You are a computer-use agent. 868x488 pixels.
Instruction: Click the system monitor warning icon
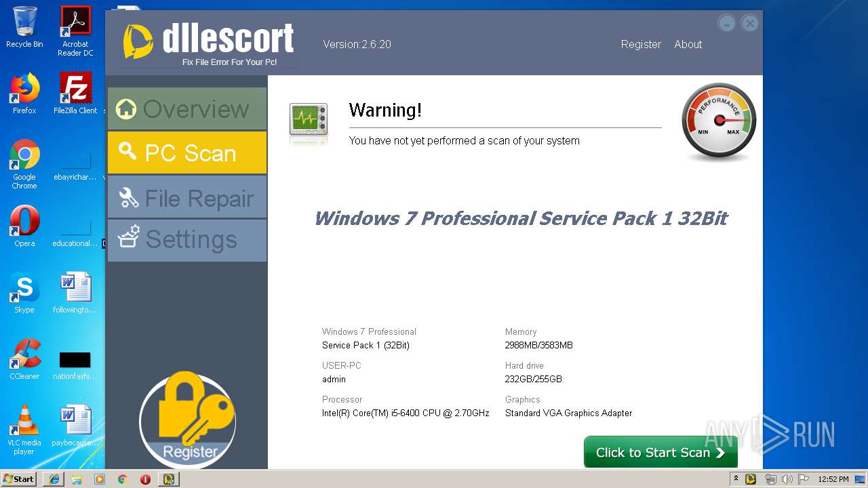(x=309, y=122)
